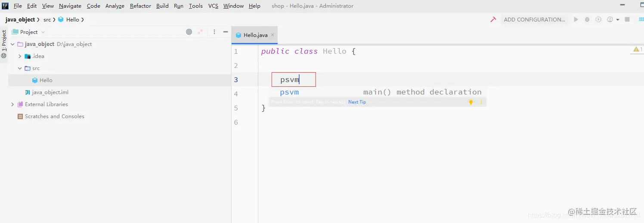Click line number 5 in gutter
644x223 pixels.
236,108
